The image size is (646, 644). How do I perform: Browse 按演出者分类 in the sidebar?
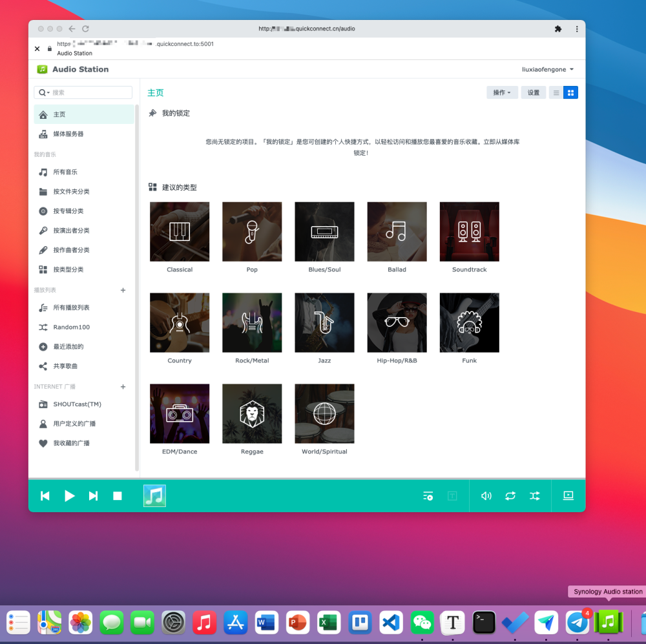coord(83,231)
